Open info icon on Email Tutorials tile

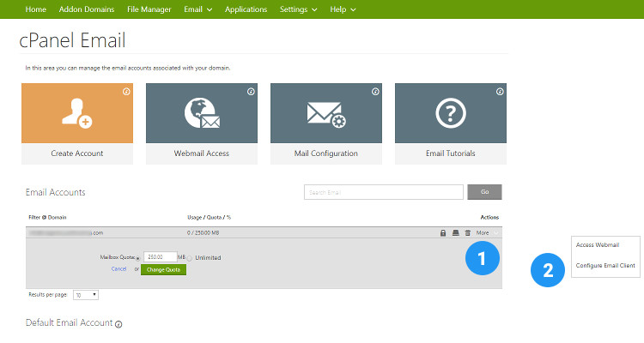(x=500, y=92)
